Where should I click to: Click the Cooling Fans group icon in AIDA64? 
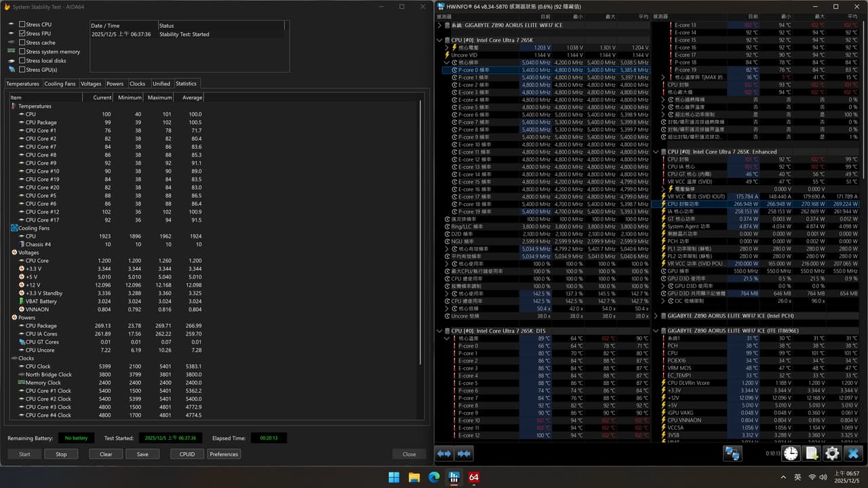click(x=14, y=228)
